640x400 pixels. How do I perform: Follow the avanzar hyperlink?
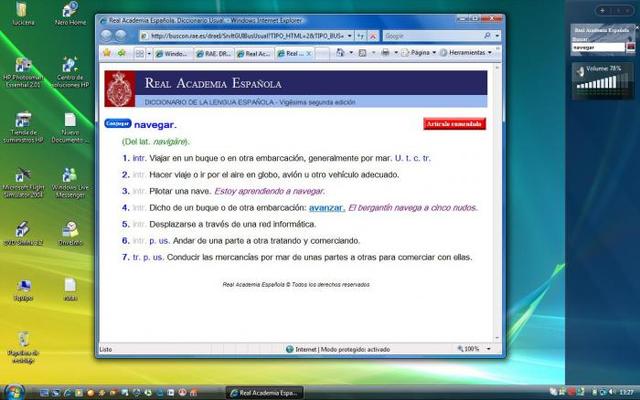coord(327,208)
